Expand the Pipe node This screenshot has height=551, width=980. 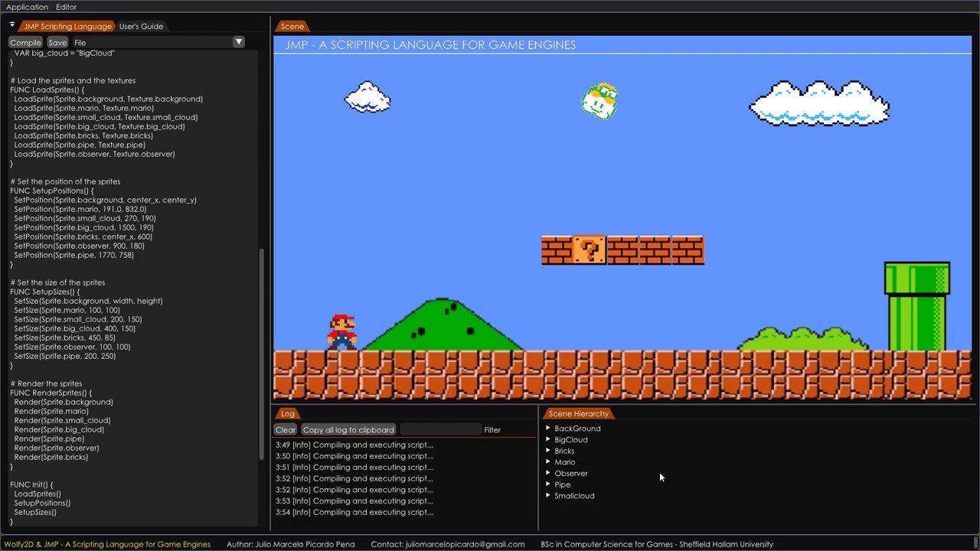tap(548, 484)
